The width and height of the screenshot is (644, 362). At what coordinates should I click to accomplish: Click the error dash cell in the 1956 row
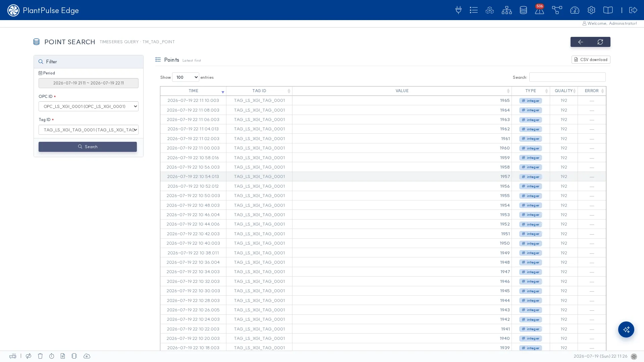[592, 186]
